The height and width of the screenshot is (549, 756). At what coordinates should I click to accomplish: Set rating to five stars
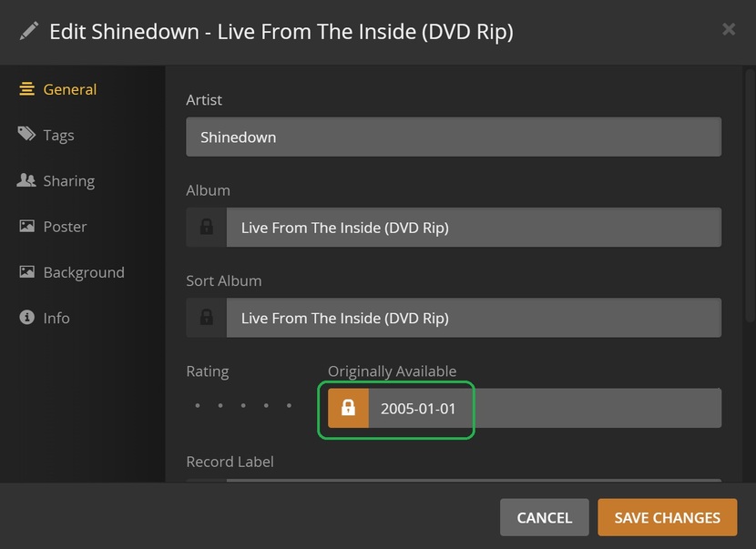(x=290, y=405)
